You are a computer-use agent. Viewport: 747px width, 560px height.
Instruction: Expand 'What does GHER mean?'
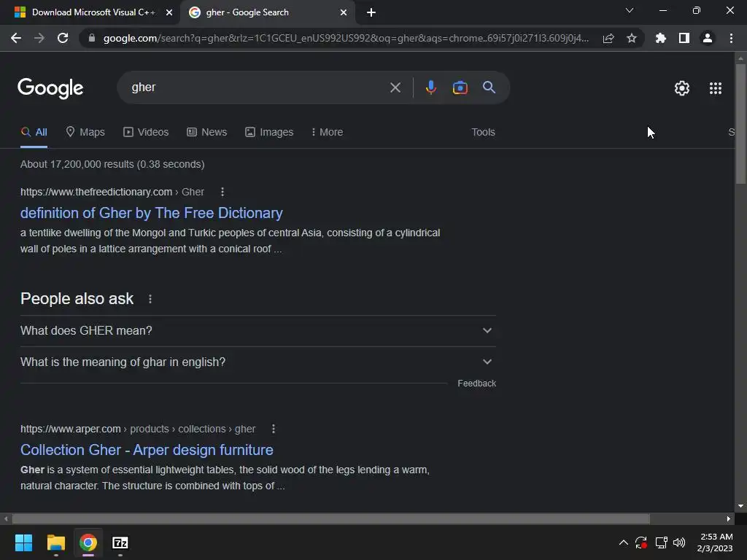[x=258, y=330]
